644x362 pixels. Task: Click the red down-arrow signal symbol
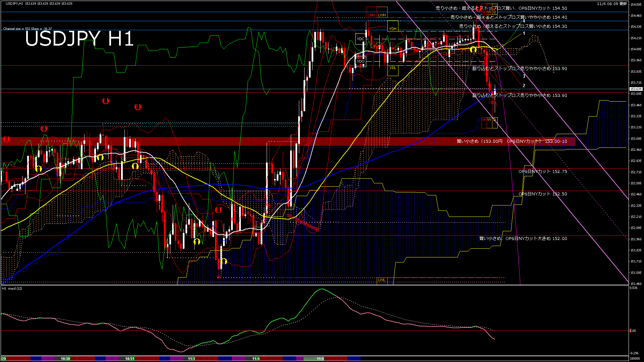(106, 101)
